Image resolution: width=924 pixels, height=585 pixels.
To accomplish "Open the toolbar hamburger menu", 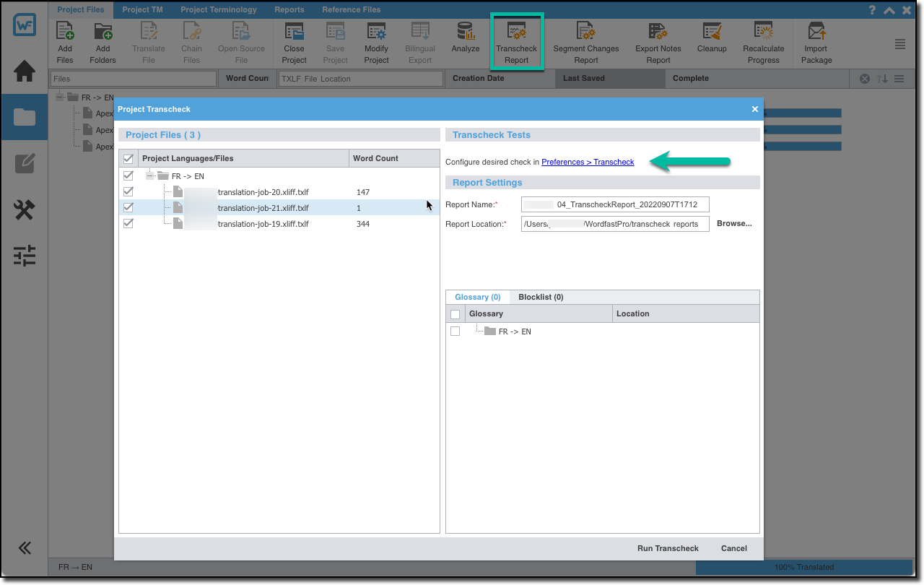I will point(900,44).
